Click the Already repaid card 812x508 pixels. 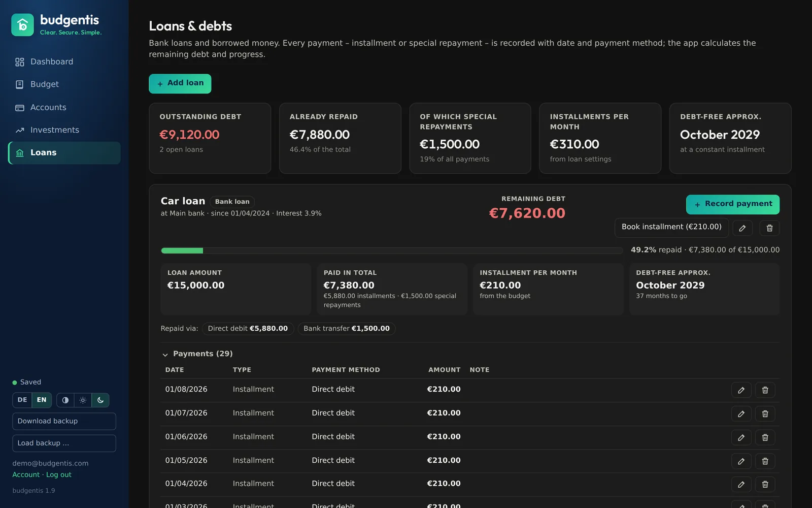(x=340, y=138)
